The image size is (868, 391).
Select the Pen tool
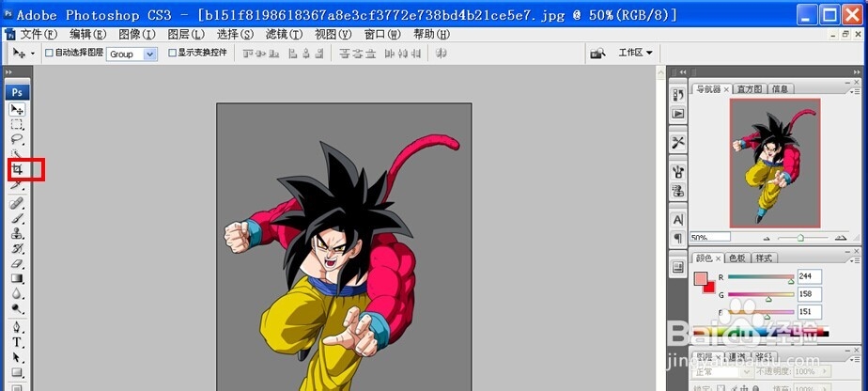coord(17,326)
